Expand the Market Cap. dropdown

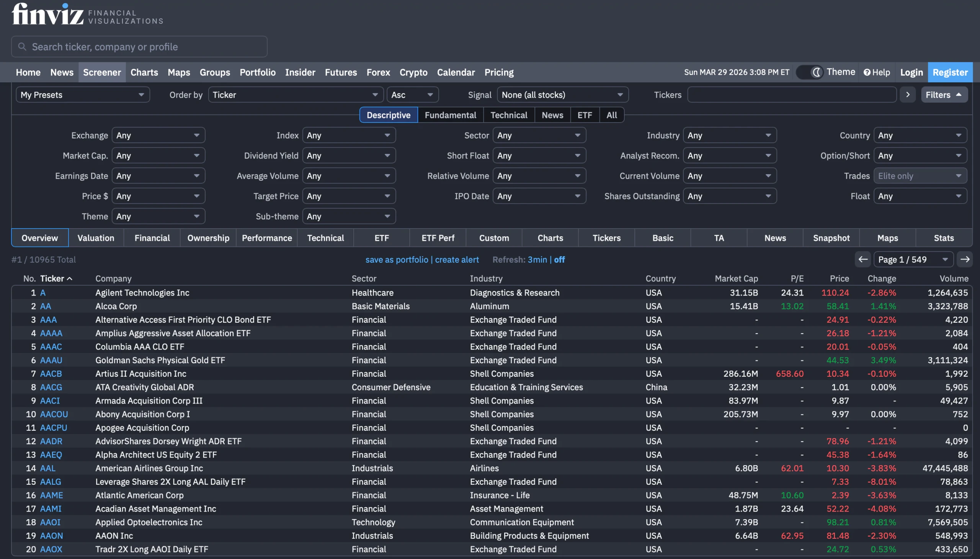(x=158, y=155)
